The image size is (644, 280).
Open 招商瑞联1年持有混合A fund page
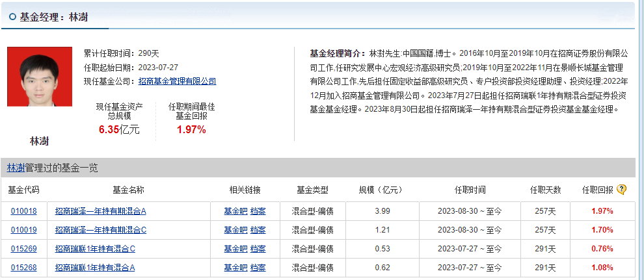(x=95, y=268)
